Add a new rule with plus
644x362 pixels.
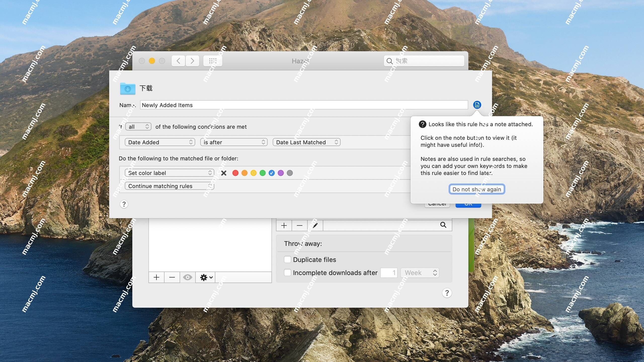tap(284, 225)
